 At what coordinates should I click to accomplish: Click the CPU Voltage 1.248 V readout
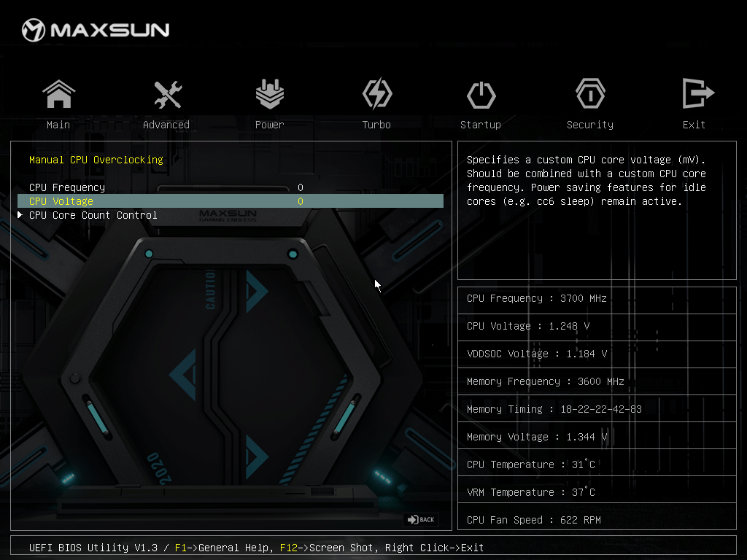click(528, 326)
